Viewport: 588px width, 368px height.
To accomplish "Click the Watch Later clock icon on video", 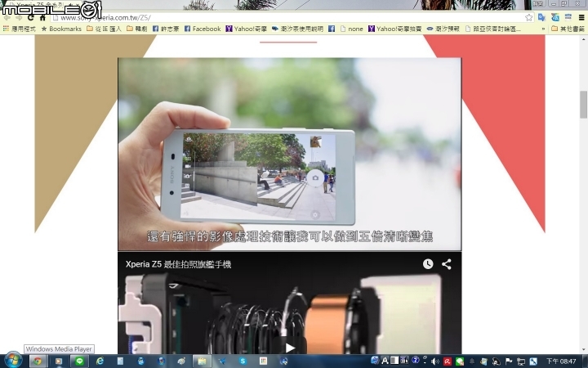I will coord(428,264).
